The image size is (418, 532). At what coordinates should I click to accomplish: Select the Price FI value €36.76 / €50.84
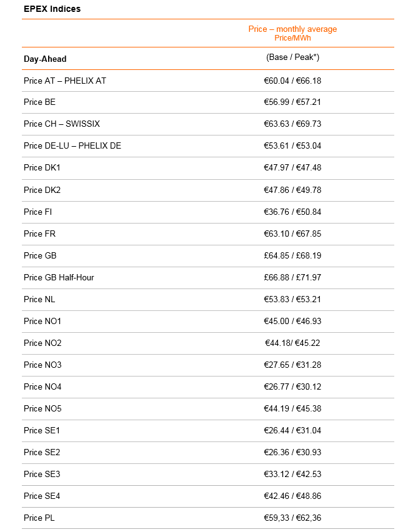click(292, 212)
